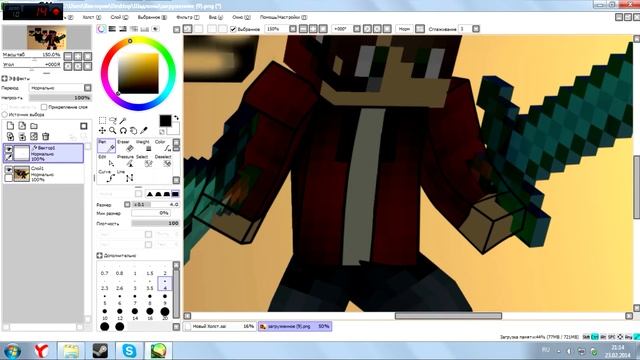Open the Сглаживание stabilizer dropdown
Image resolution: width=640 pixels, height=360 pixels.
(x=476, y=29)
